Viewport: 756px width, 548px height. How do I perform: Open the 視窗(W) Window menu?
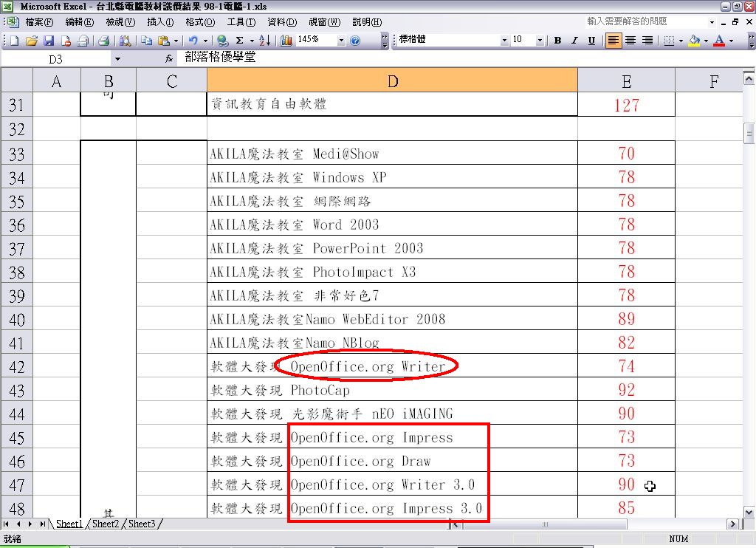click(x=325, y=22)
